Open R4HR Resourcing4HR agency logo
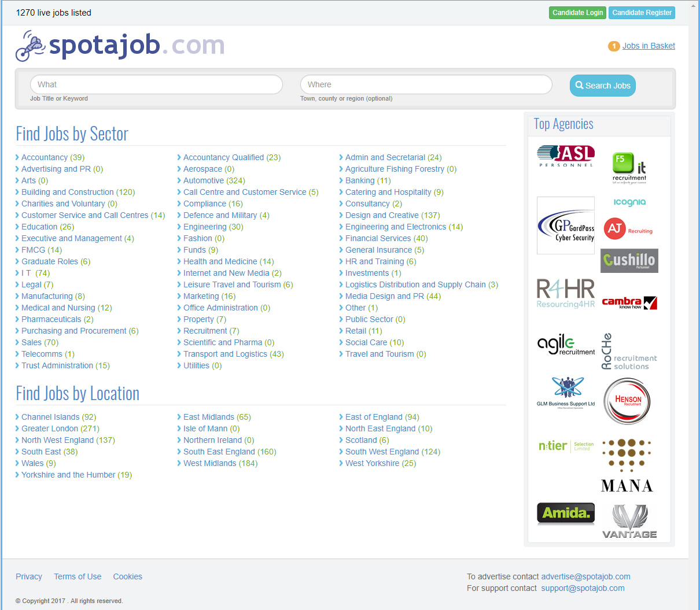The height and width of the screenshot is (610, 700). click(566, 293)
